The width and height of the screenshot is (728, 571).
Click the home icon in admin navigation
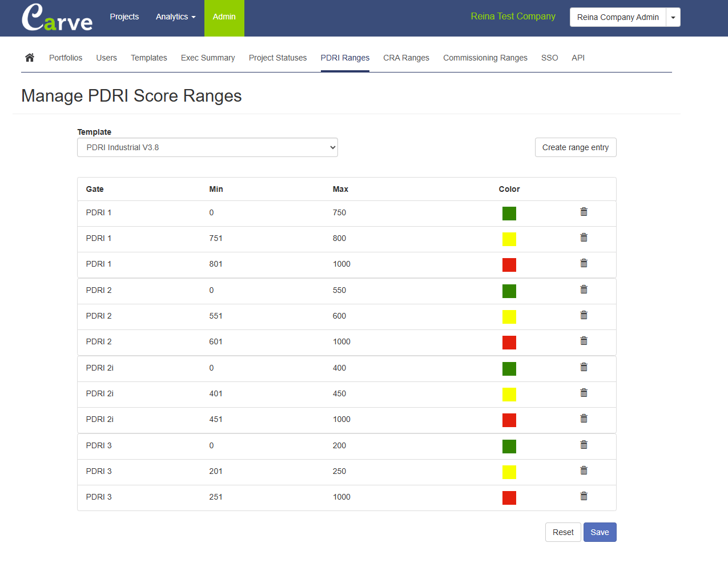click(x=30, y=58)
